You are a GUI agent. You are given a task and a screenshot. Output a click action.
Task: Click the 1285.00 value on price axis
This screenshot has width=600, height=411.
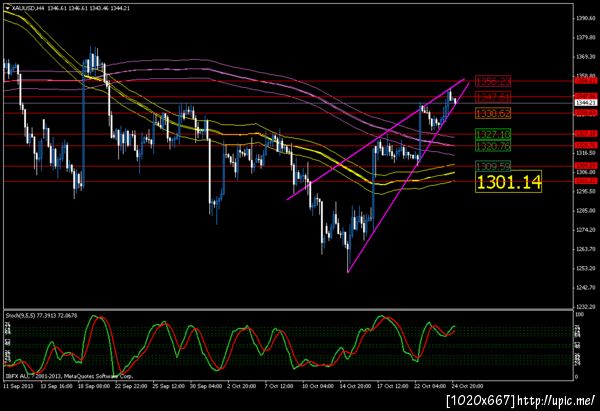[586, 210]
